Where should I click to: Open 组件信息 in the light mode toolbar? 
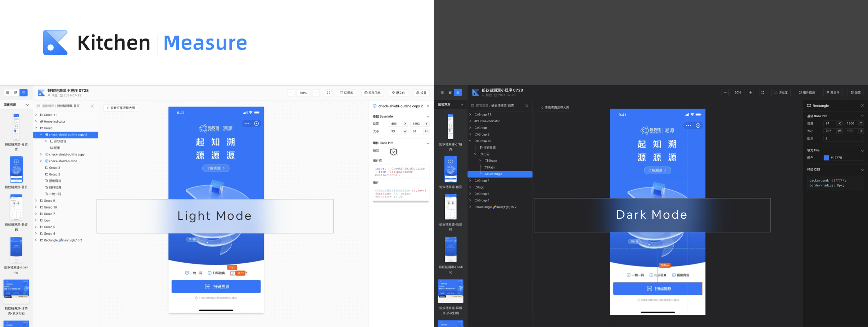tap(372, 93)
